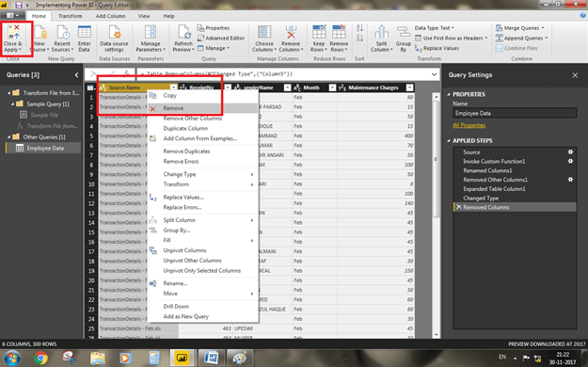Click Combine Files

click(516, 48)
